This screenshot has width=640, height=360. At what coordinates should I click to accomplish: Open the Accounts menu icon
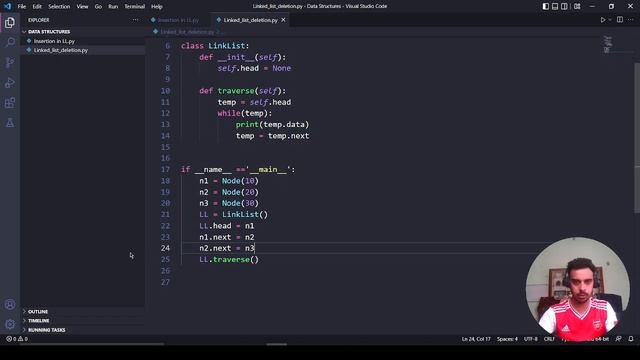10,304
